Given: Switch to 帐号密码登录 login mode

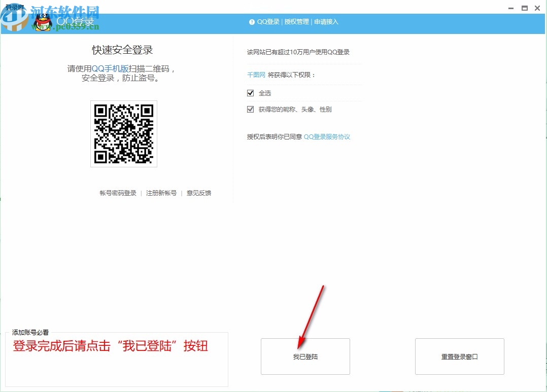Looking at the screenshot, I should [x=117, y=193].
